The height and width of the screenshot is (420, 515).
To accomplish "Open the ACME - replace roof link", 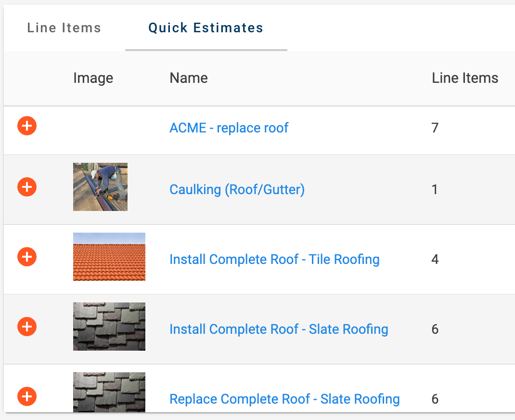I will pos(229,128).
